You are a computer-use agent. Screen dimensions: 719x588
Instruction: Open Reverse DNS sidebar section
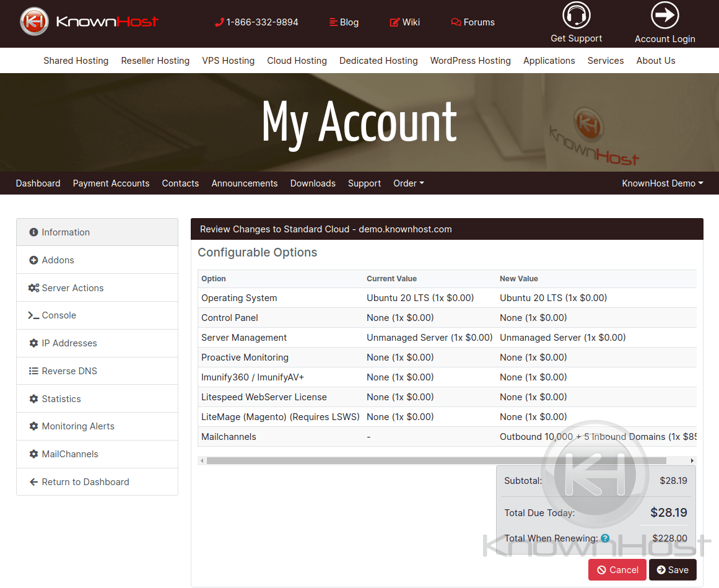coord(97,371)
